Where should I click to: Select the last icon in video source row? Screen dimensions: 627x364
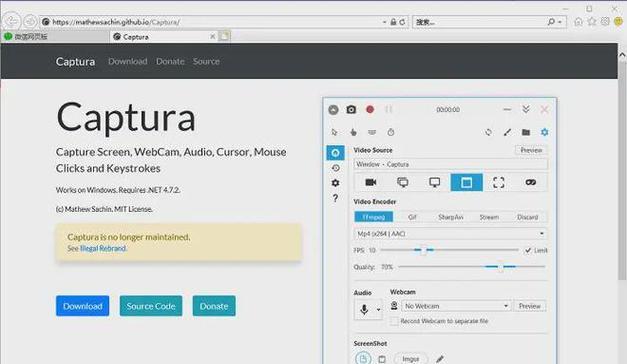point(531,182)
